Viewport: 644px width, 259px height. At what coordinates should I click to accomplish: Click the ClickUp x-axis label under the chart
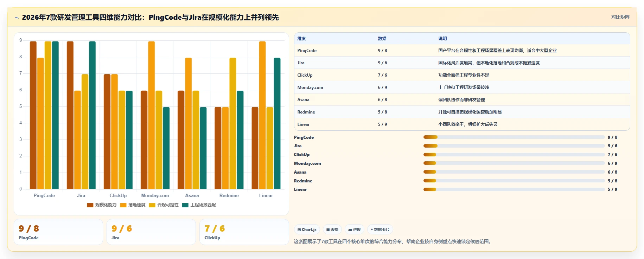coord(118,196)
